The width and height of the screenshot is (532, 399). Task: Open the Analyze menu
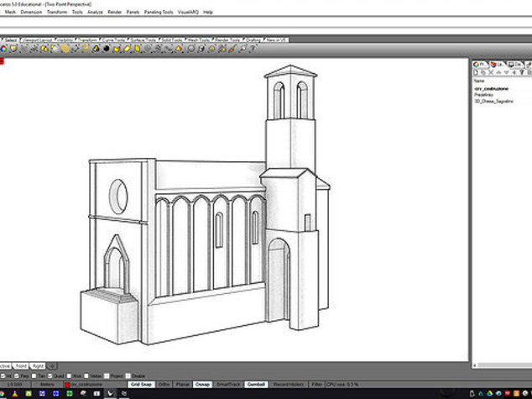coord(95,12)
